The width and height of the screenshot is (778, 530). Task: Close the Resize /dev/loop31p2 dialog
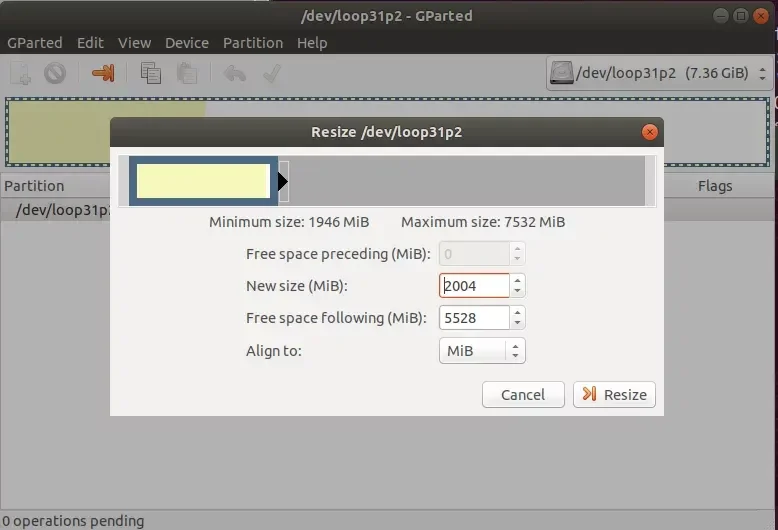click(649, 132)
